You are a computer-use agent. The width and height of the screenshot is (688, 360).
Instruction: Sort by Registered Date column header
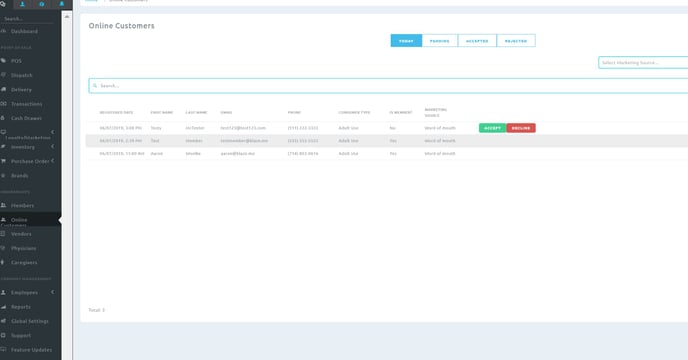116,112
